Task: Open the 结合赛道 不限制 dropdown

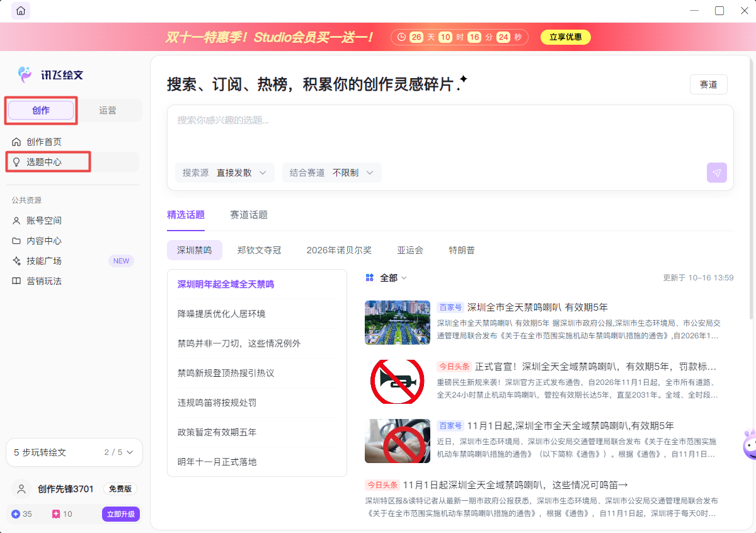Action: [x=332, y=173]
